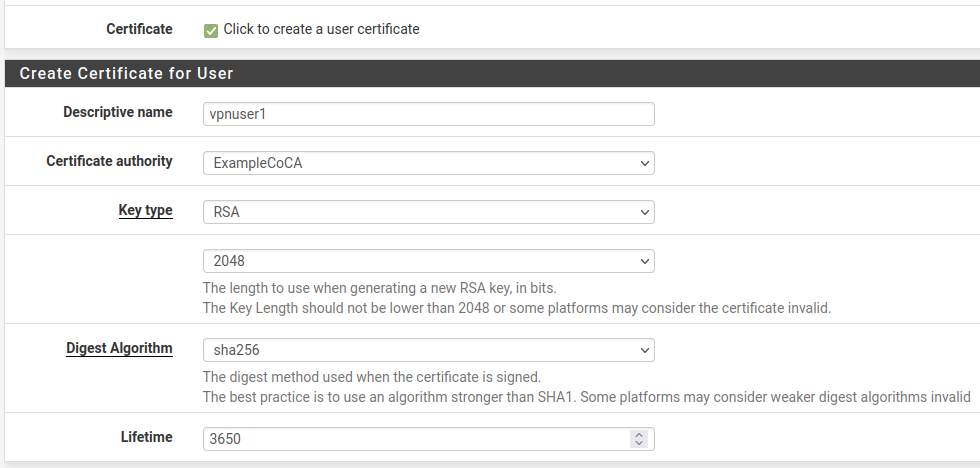Uncheck the create user certificate checkbox

coord(211,30)
